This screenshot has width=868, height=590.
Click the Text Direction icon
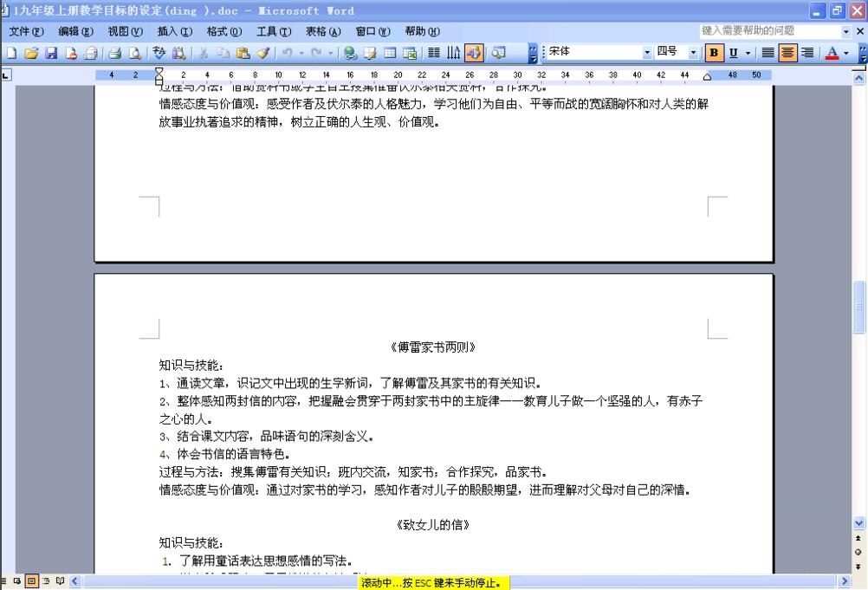pyautogui.click(x=454, y=53)
